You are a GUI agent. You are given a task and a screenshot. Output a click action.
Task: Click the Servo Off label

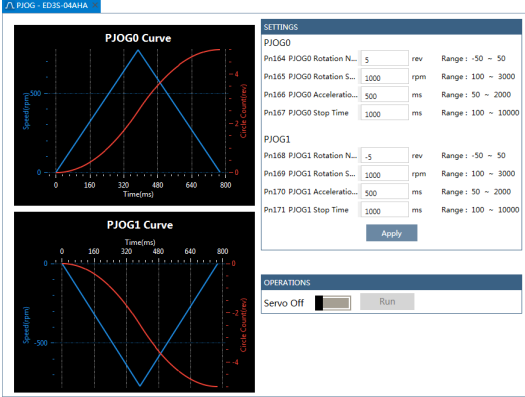click(x=284, y=303)
